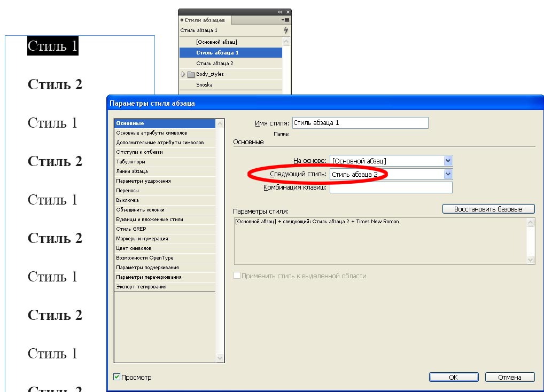
Task: Click down arrow of category list scrollbar
Action: (220, 358)
